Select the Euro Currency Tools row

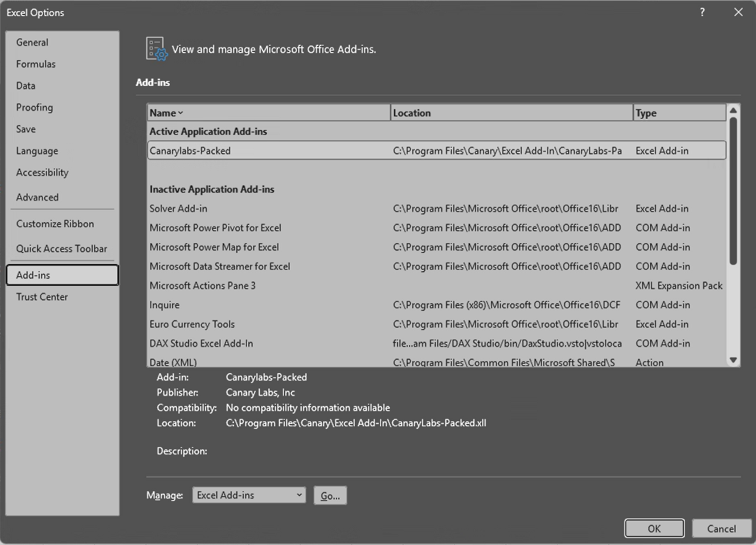coord(436,324)
